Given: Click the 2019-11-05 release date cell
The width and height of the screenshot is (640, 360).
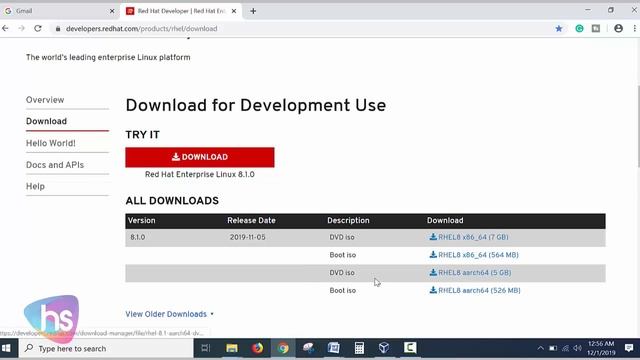Looking at the screenshot, I should (247, 237).
